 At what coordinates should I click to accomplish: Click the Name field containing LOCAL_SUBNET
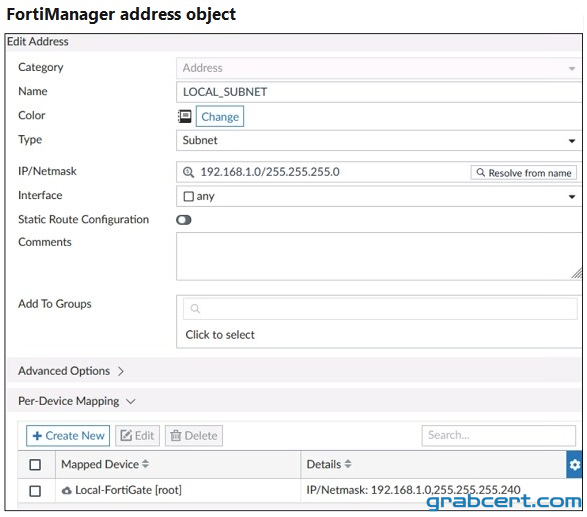[378, 92]
